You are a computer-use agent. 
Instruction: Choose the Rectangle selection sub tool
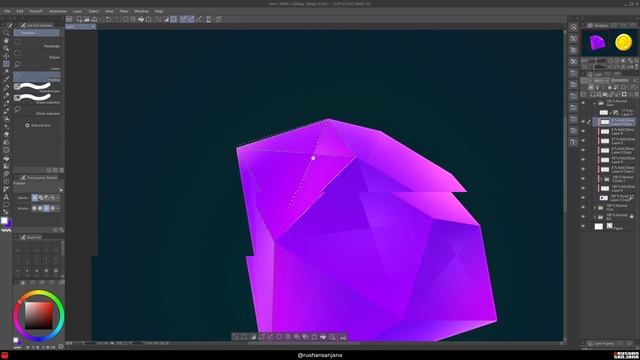37,43
